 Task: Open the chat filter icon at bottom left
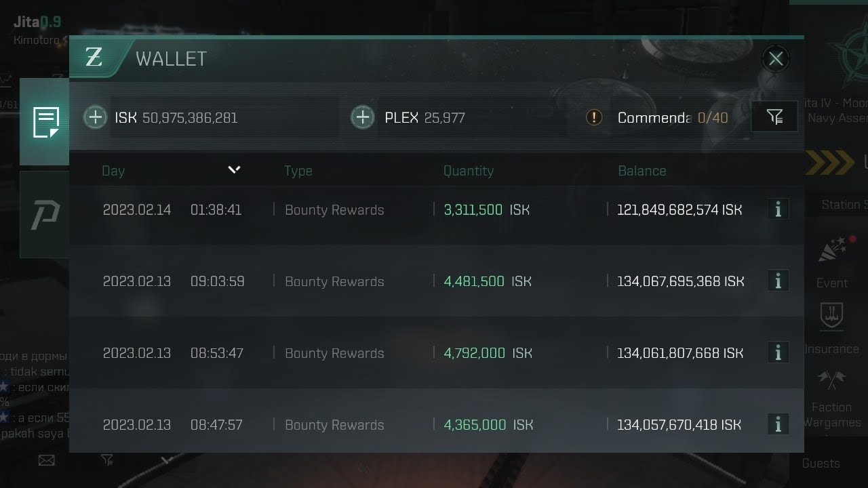107,460
